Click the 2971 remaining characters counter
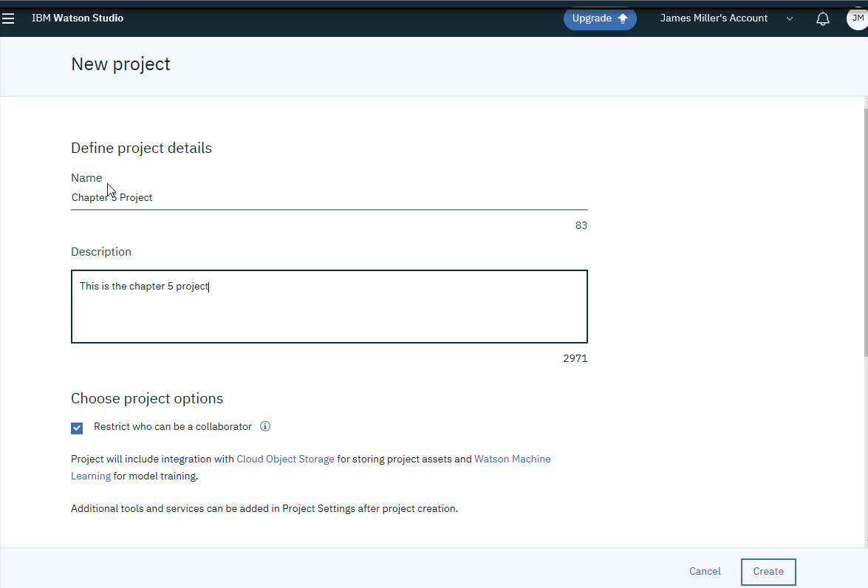Viewport: 868px width, 588px height. pos(575,358)
